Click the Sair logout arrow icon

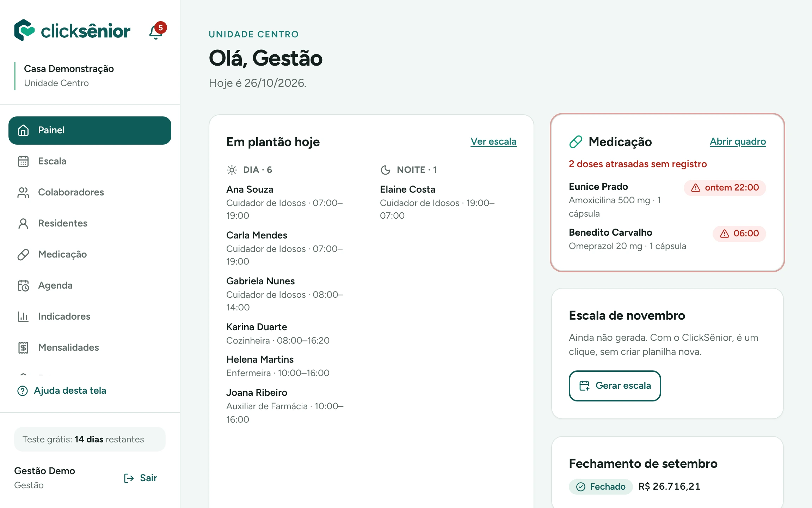pos(129,478)
